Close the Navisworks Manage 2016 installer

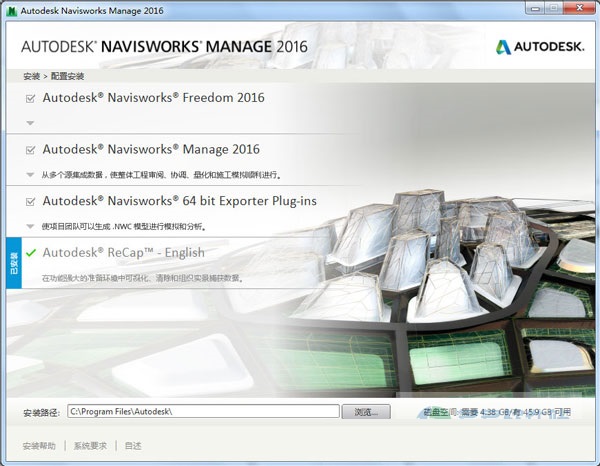click(x=579, y=8)
